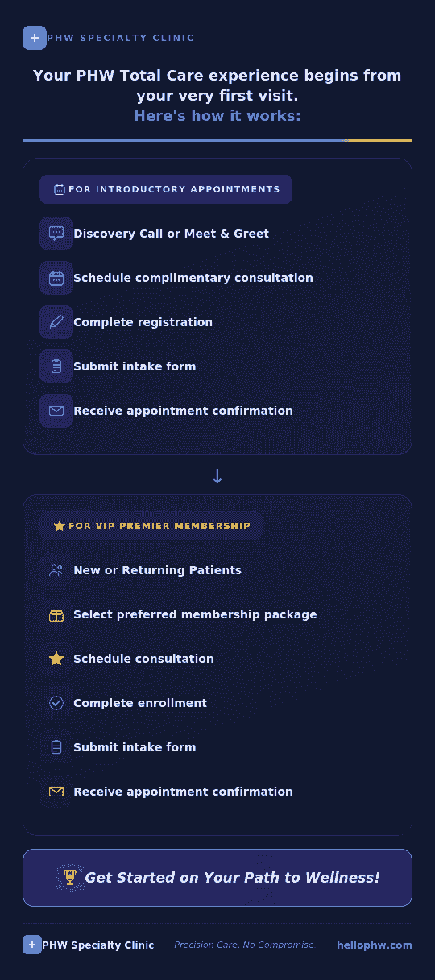Open the hellophw.com link in the footer
435x980 pixels.
tap(375, 945)
